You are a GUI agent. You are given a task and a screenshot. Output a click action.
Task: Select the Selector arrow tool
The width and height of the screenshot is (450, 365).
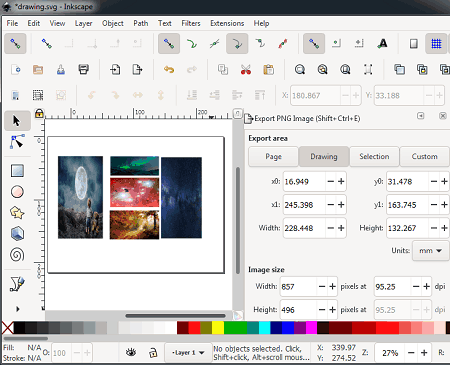pos(17,121)
